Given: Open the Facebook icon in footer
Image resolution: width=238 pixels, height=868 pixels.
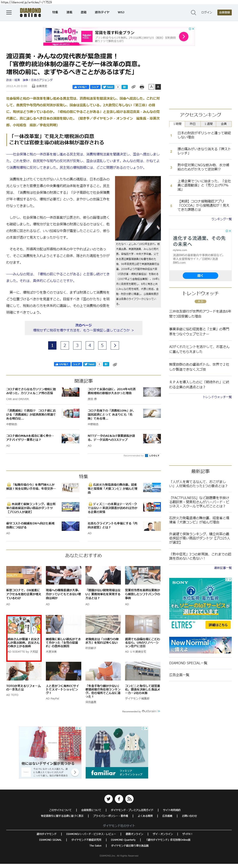Looking at the screenshot, I should [x=119, y=798].
